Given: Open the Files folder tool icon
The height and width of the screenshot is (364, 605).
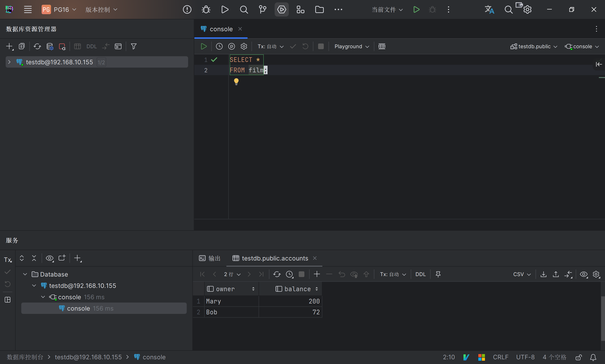Looking at the screenshot, I should [x=319, y=9].
